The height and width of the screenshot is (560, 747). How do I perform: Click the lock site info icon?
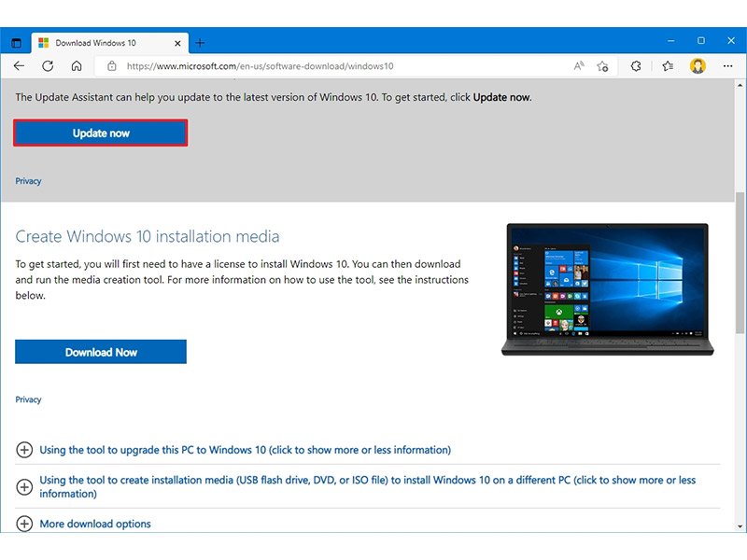[x=111, y=66]
